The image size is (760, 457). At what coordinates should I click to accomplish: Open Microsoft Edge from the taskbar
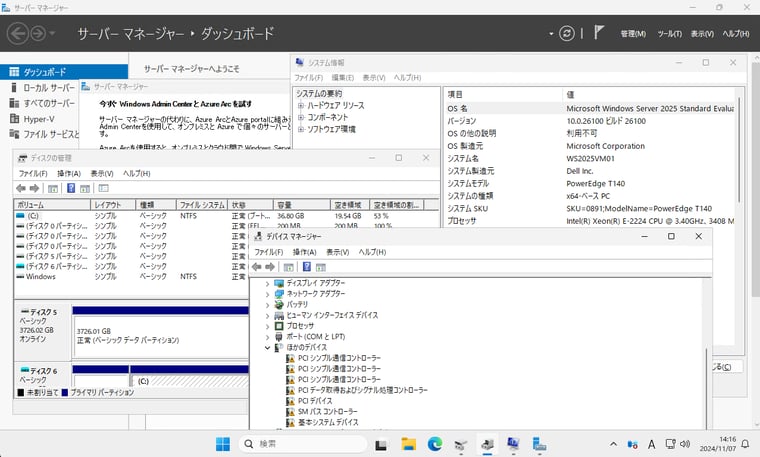click(435, 444)
